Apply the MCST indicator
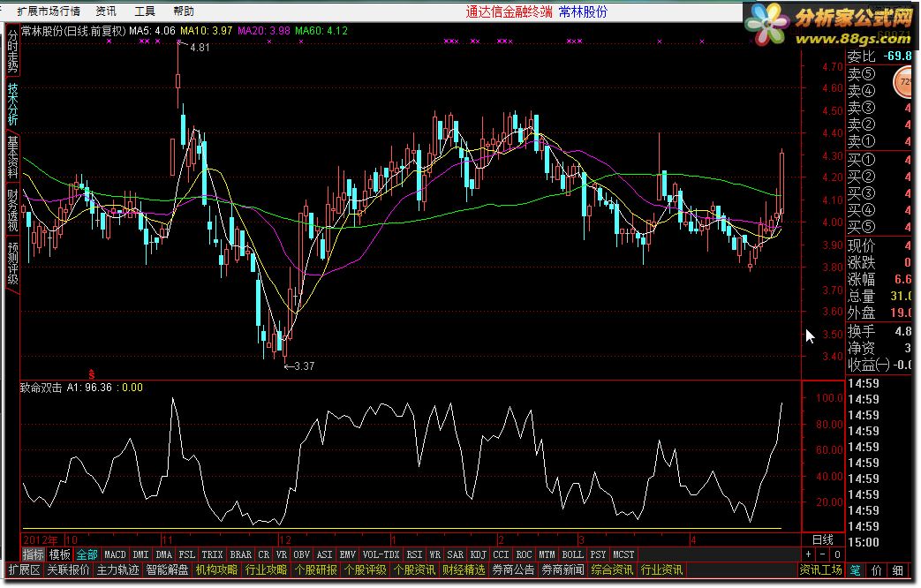Image resolution: width=921 pixels, height=588 pixels. [623, 554]
